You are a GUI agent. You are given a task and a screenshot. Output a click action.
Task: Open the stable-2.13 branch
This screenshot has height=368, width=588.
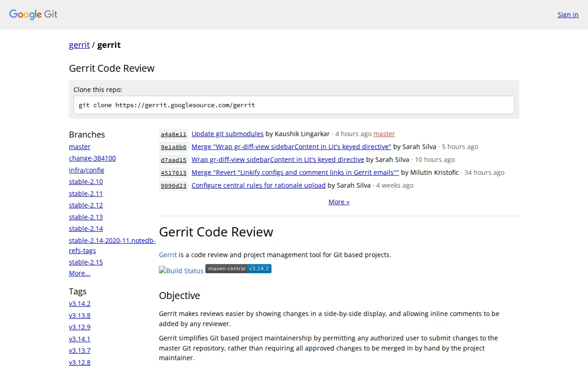(86, 217)
